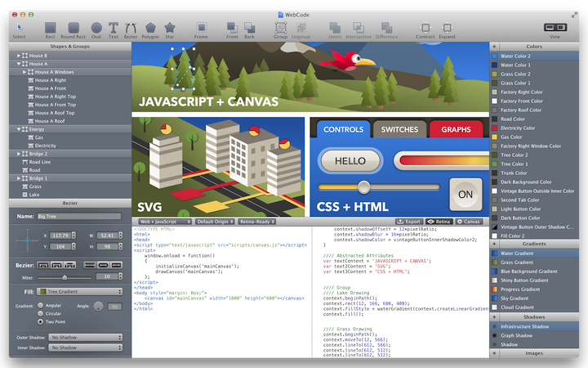Click the Oval shape tool
The height and width of the screenshot is (368, 588).
[96, 29]
